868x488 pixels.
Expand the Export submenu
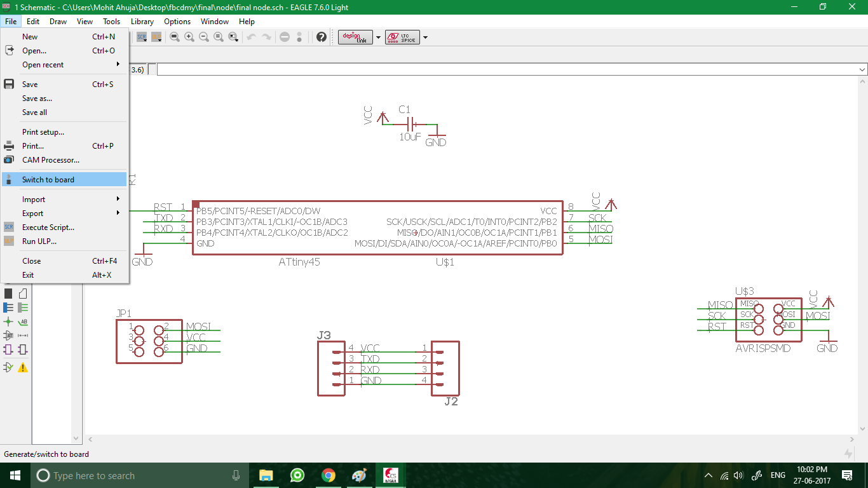65,213
